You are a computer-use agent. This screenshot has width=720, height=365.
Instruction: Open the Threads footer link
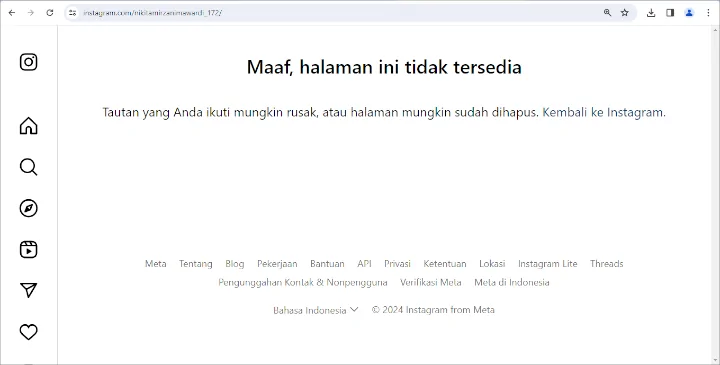(607, 264)
